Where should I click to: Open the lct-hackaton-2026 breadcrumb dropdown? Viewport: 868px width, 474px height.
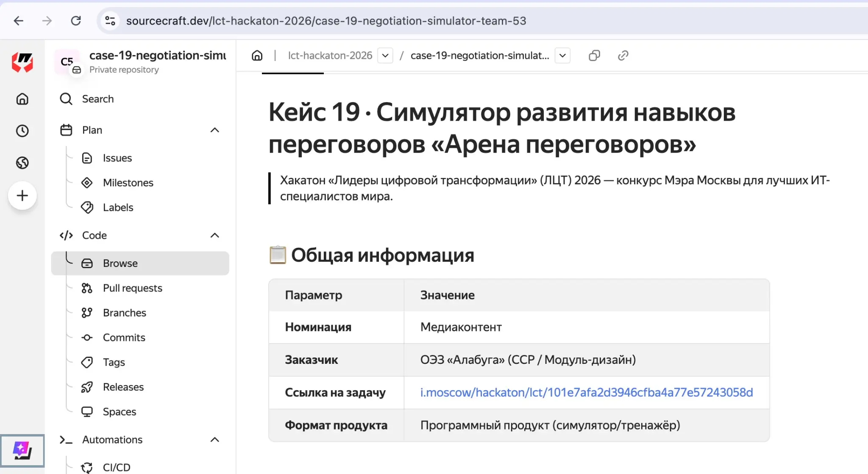click(x=385, y=55)
